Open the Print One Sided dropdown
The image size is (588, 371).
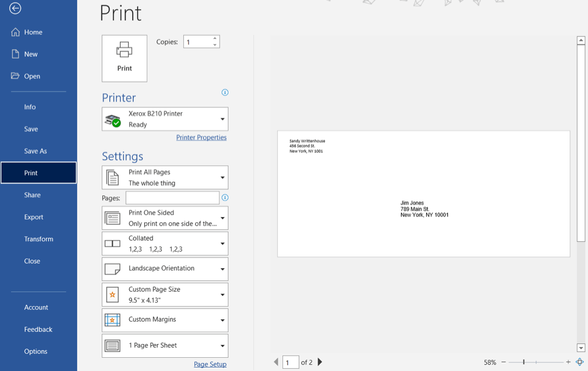[165, 218]
